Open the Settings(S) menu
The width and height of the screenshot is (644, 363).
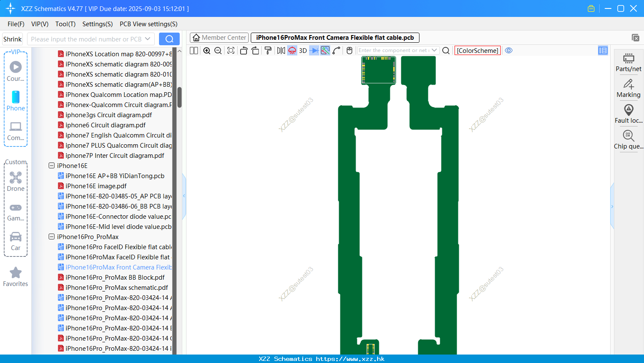98,24
